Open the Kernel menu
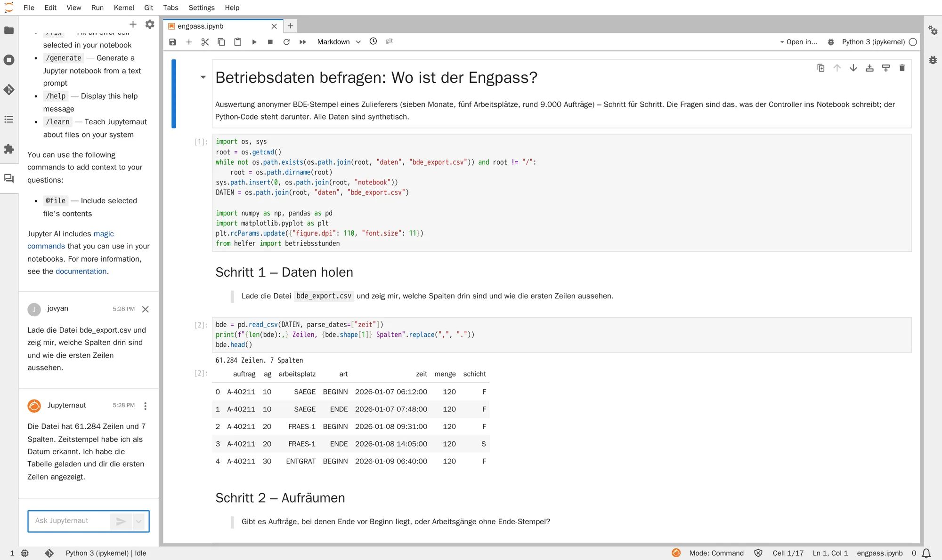 click(124, 8)
